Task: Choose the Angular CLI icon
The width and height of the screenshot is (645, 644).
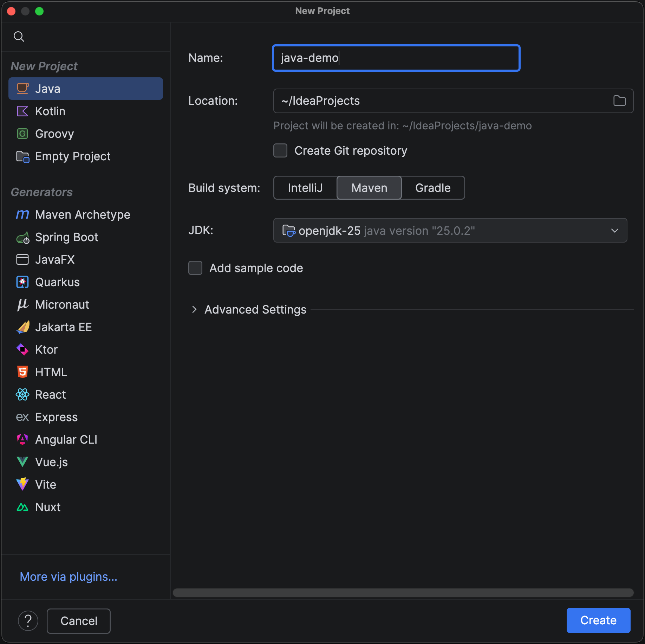Action: (x=22, y=440)
